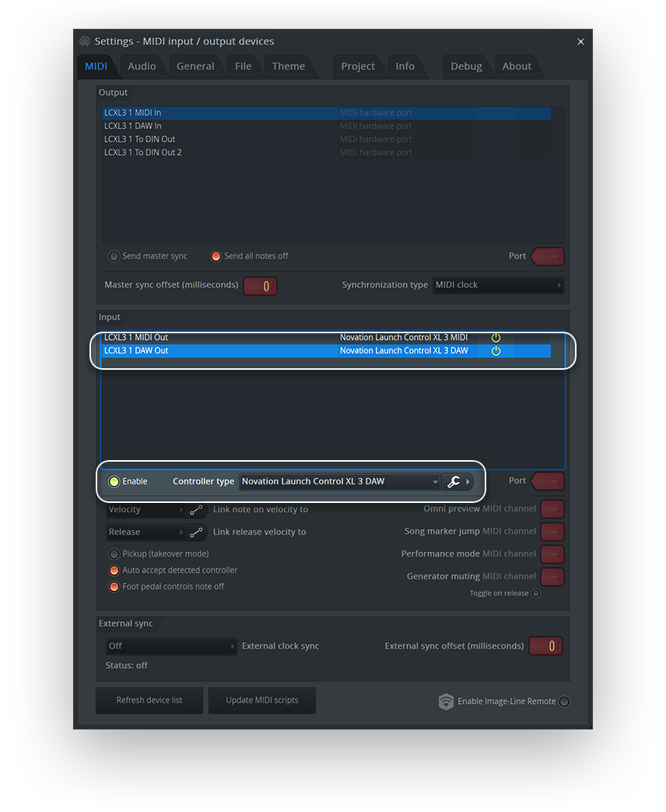
Task: Open the controller wrench settings button
Action: [x=454, y=482]
